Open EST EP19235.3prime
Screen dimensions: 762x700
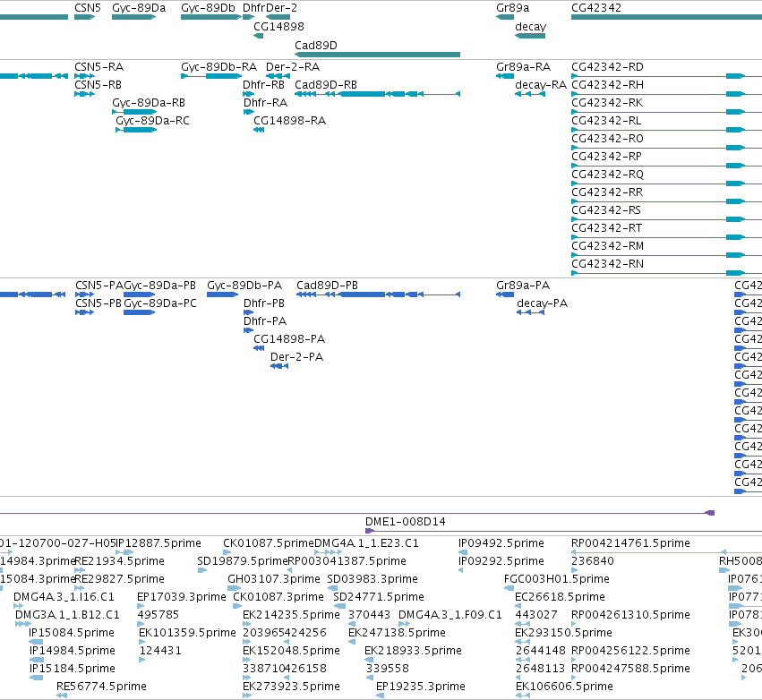421,687
